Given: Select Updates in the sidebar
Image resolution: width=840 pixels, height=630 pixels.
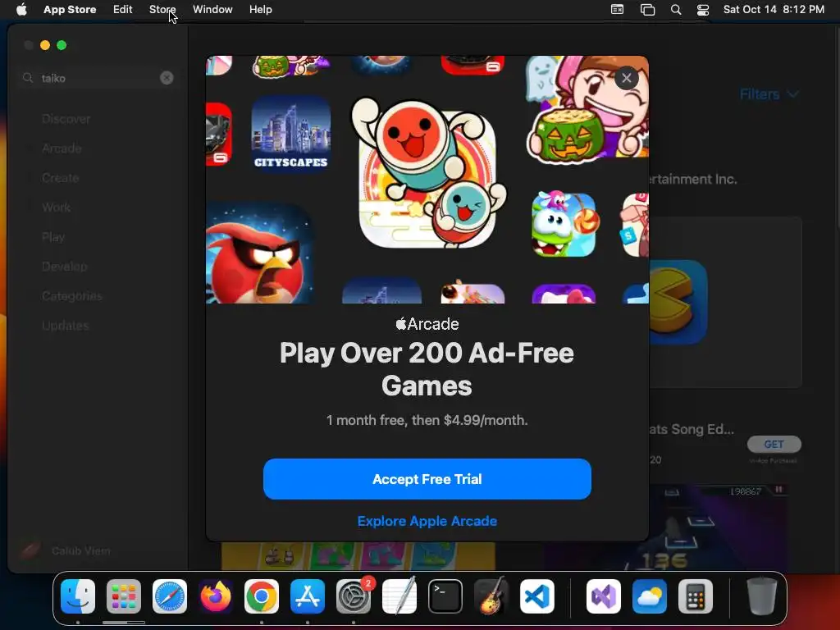Looking at the screenshot, I should coord(66,325).
